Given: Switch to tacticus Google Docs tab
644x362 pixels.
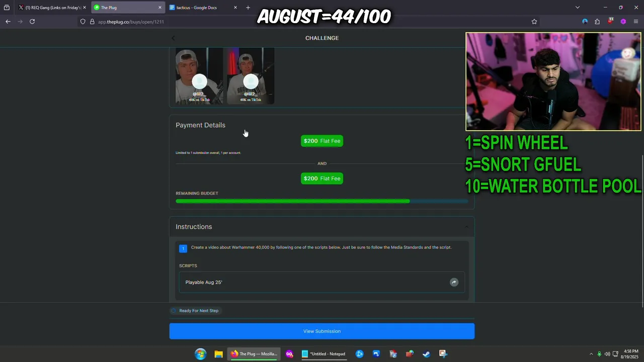Looking at the screenshot, I should point(204,8).
